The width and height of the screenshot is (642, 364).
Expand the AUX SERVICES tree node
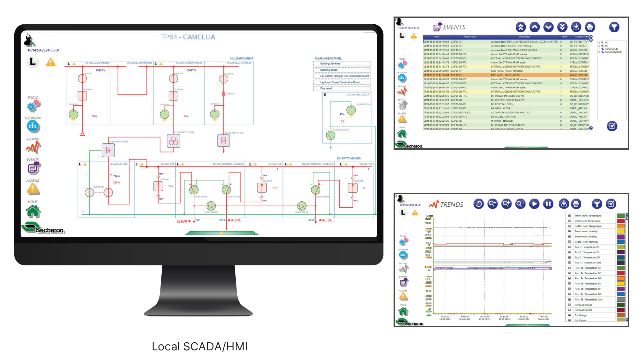(599, 52)
